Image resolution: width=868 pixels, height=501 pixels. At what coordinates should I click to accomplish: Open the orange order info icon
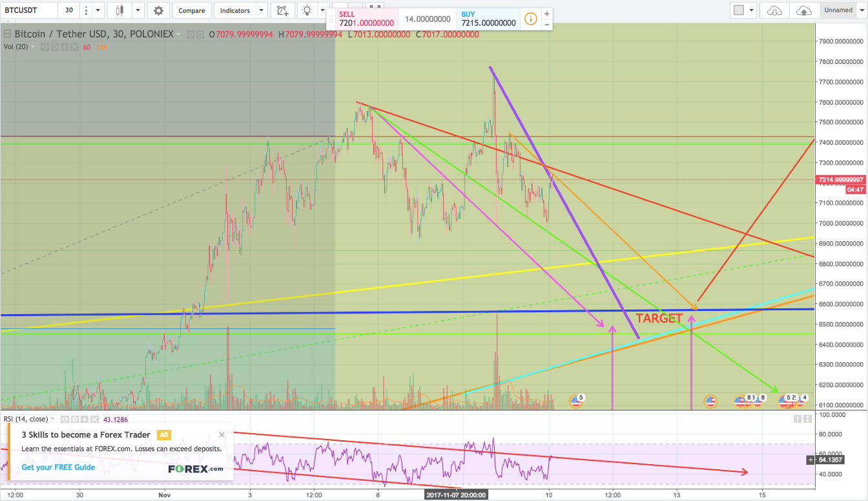coord(530,19)
